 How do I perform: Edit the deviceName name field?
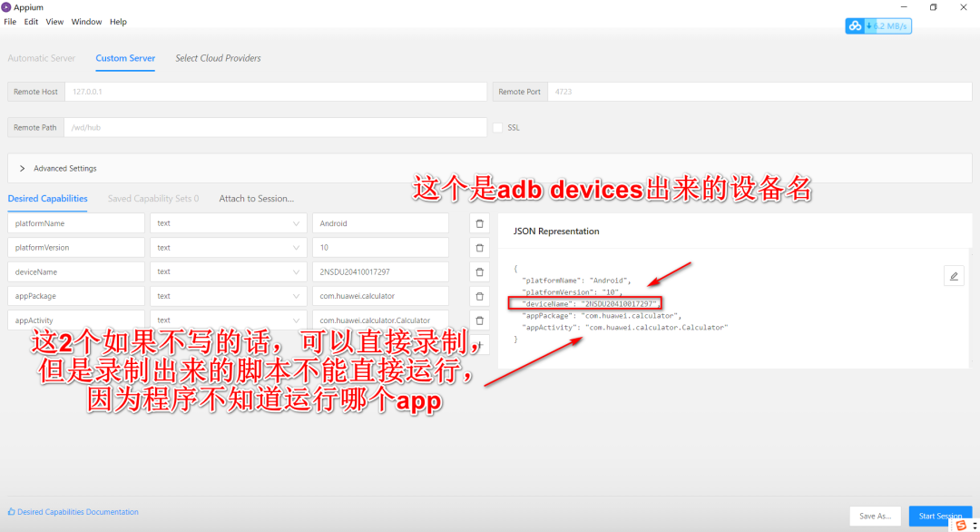[x=76, y=272]
